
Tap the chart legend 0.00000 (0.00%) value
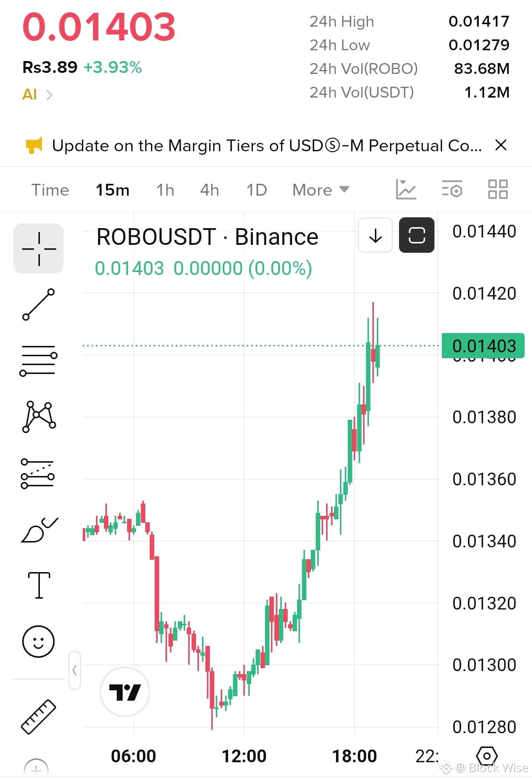pos(243,269)
